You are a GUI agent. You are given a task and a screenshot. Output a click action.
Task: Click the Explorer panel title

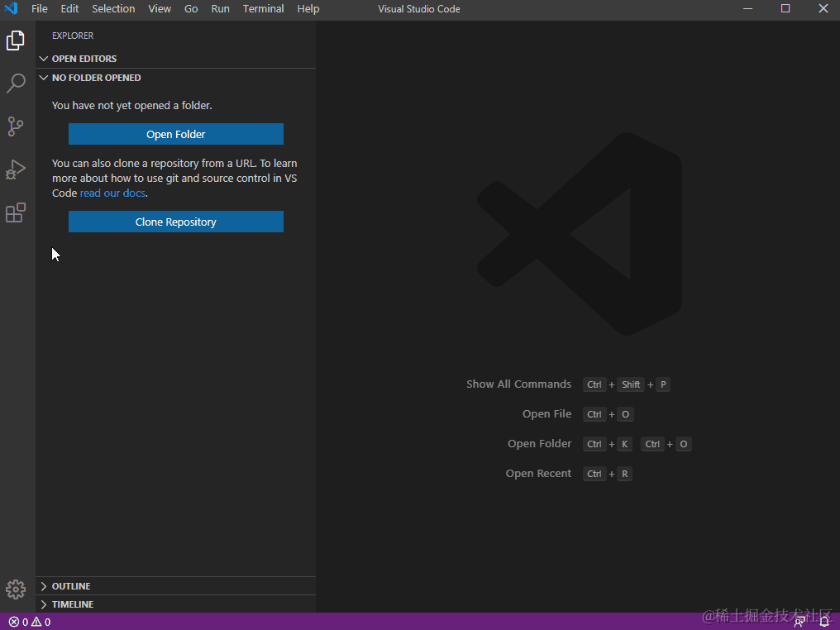(73, 36)
